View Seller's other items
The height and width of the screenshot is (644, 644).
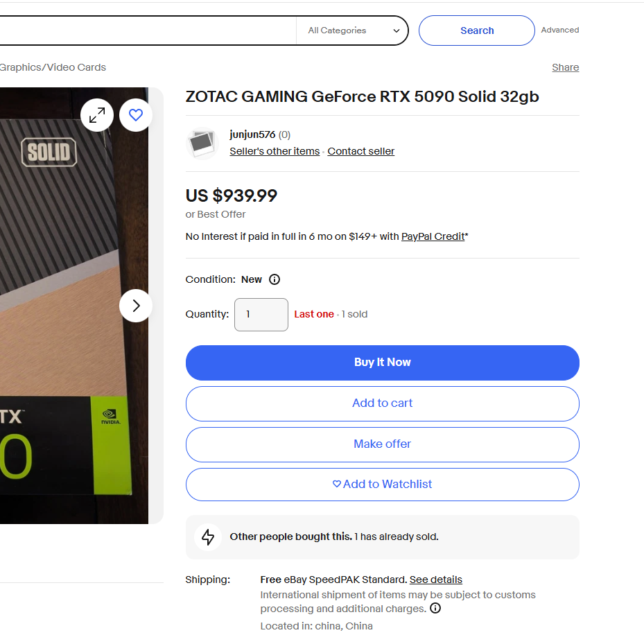275,151
